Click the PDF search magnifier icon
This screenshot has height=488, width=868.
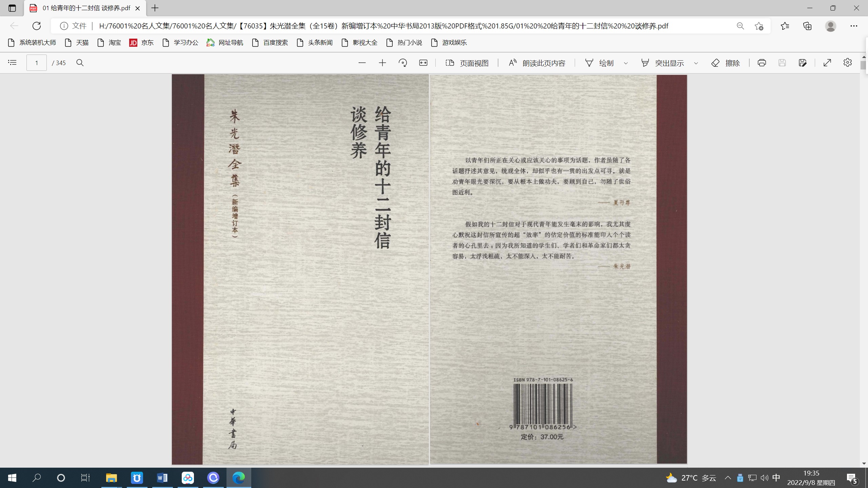tap(80, 63)
